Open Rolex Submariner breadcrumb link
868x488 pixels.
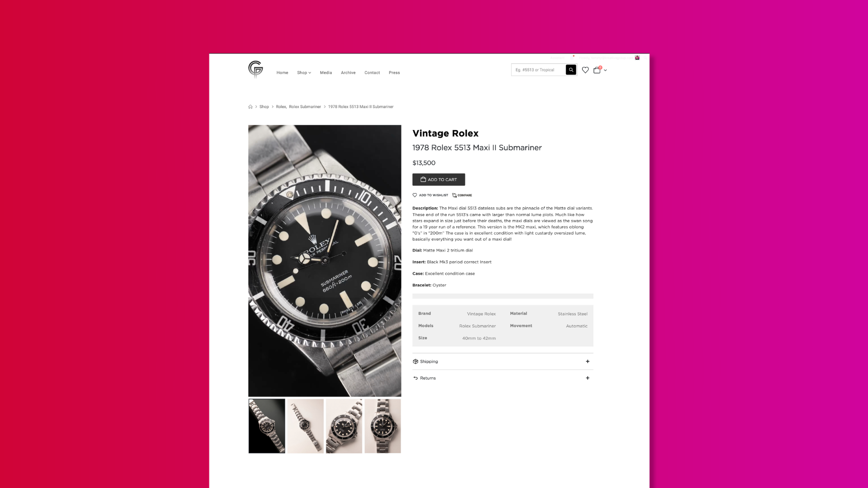point(305,107)
